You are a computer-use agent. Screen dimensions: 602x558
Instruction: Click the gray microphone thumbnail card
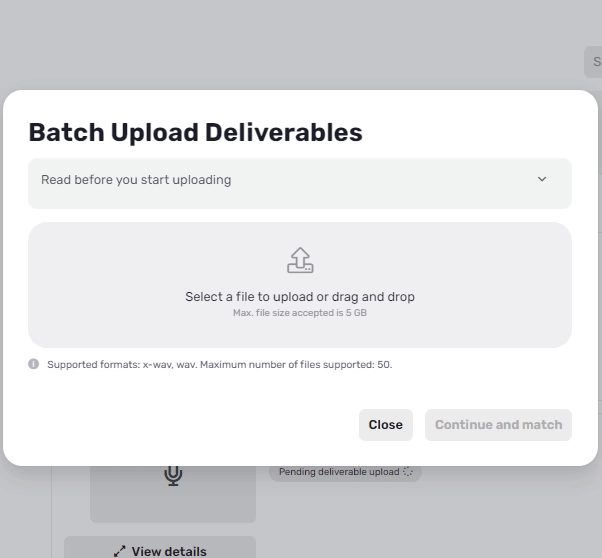tap(173, 493)
